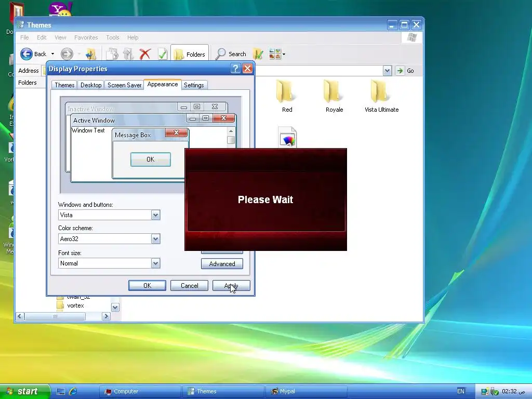The width and height of the screenshot is (532, 399).
Task: Open Search in the Themes window
Action: point(231,54)
